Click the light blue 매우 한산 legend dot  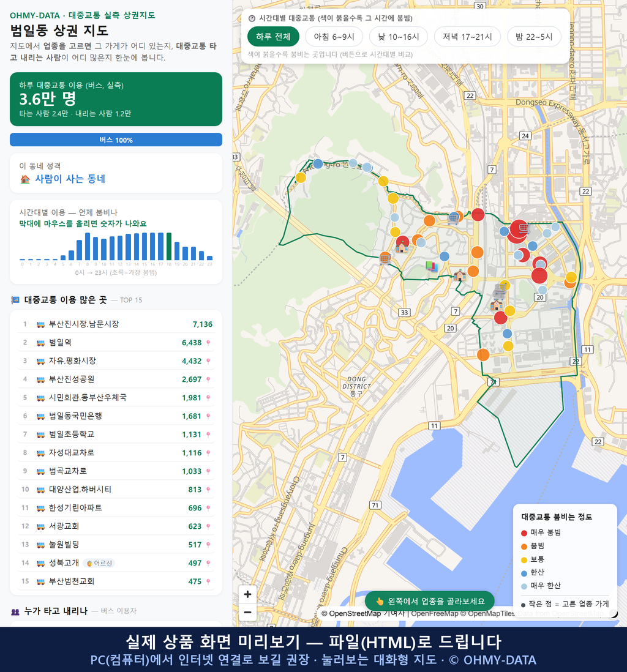[524, 586]
